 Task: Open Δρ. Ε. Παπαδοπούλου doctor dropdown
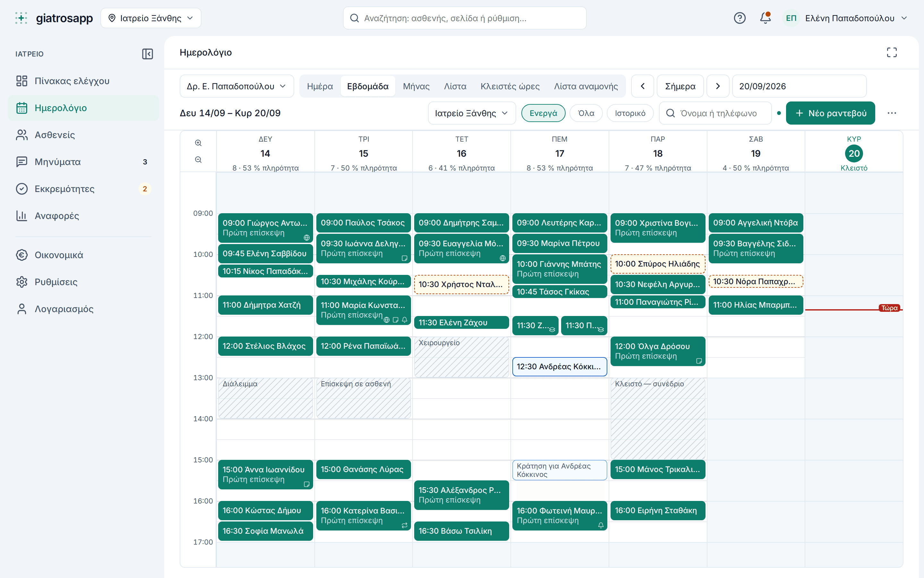coord(237,86)
